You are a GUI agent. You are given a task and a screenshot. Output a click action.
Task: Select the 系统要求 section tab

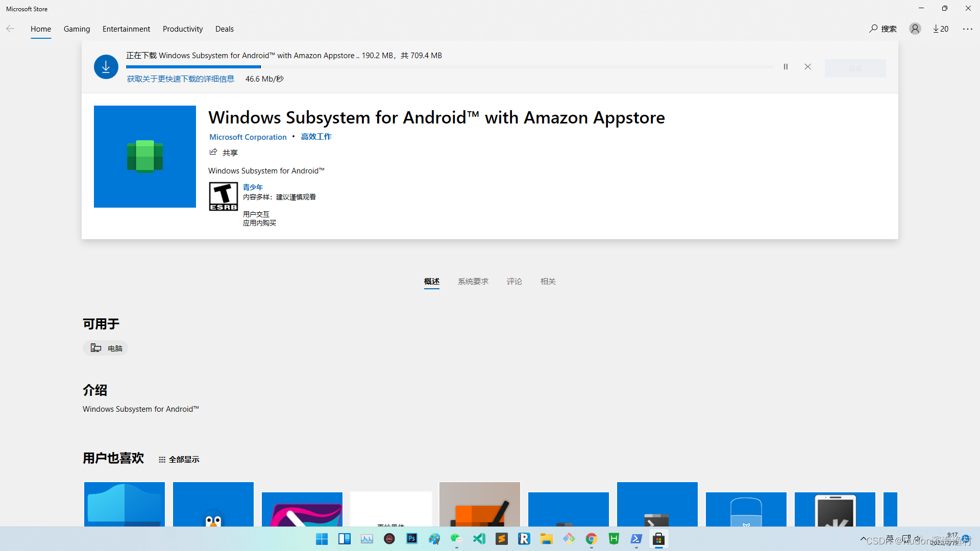[473, 281]
